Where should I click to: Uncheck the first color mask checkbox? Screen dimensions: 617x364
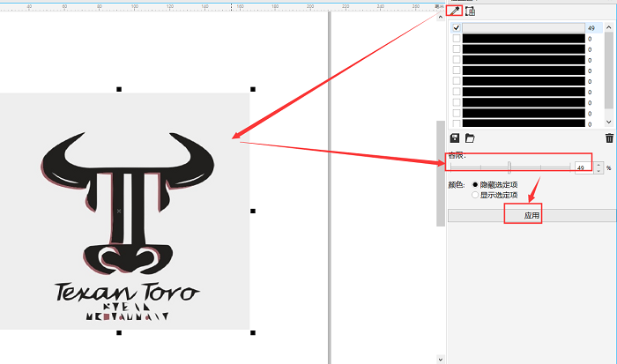click(x=456, y=27)
